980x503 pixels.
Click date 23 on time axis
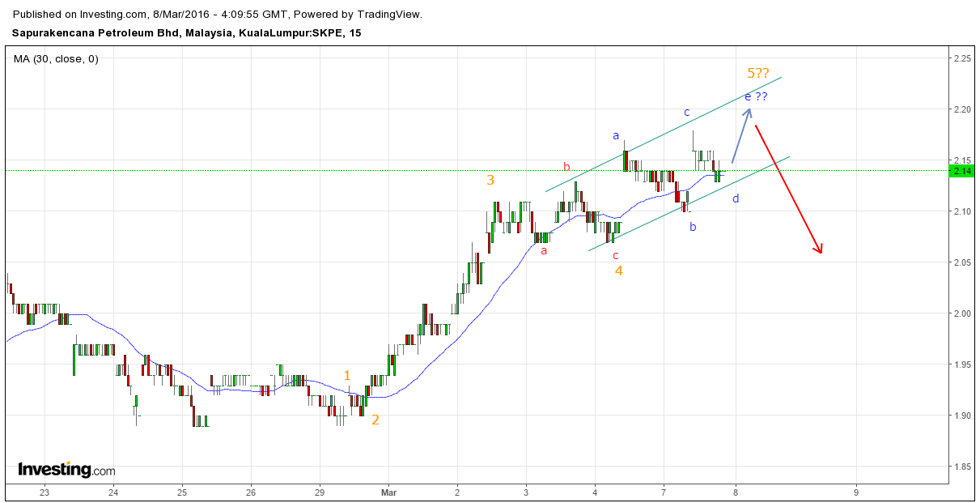click(45, 492)
